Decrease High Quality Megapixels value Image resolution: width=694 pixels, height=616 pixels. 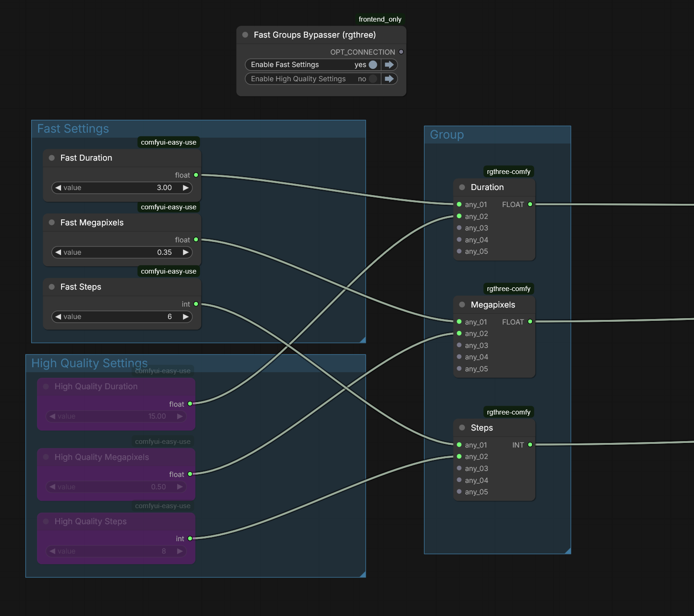tap(52, 487)
